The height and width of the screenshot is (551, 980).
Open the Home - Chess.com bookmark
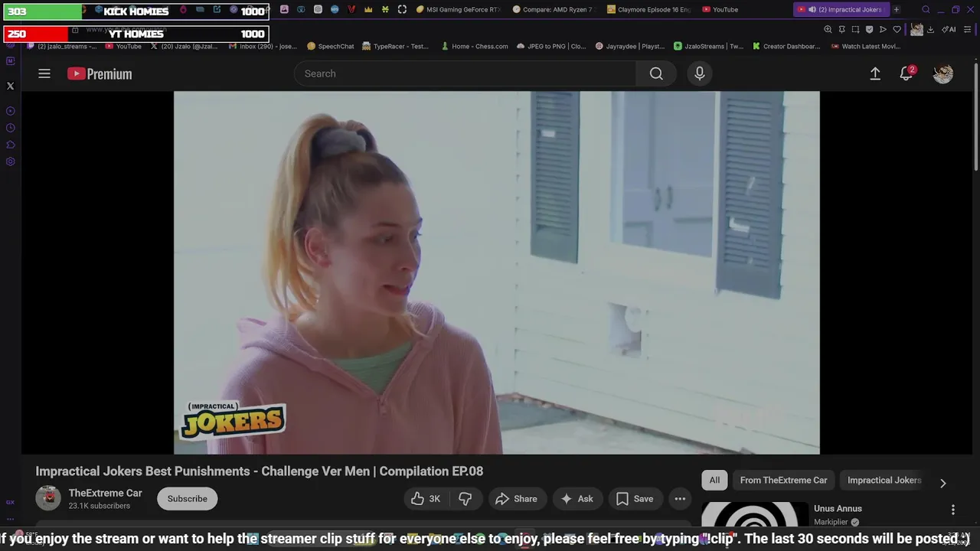tap(474, 46)
